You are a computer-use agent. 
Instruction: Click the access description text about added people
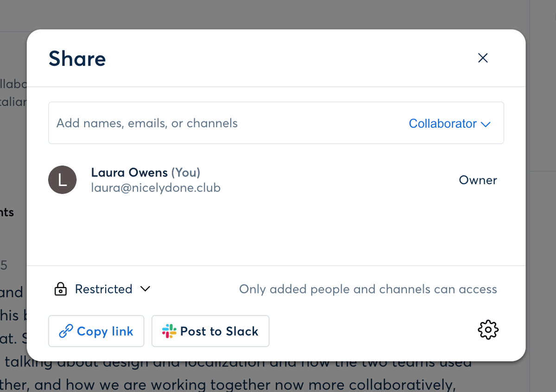[x=367, y=289]
